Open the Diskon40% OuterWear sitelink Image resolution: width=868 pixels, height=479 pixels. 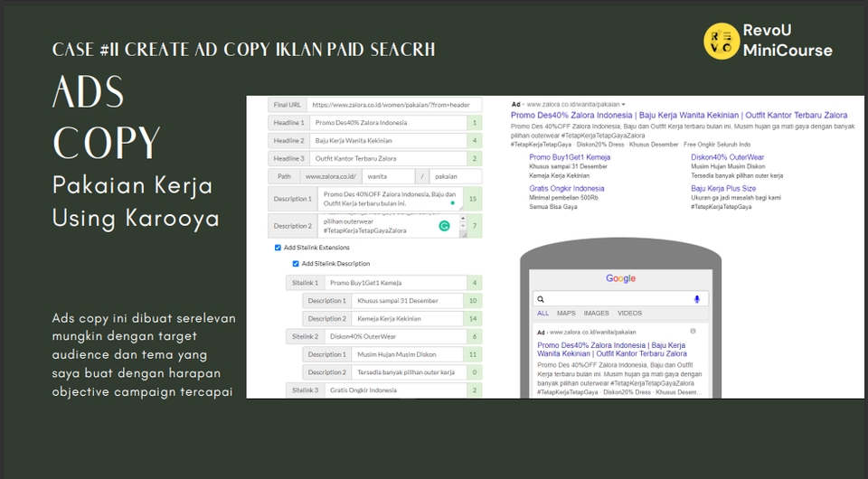pyautogui.click(x=727, y=157)
